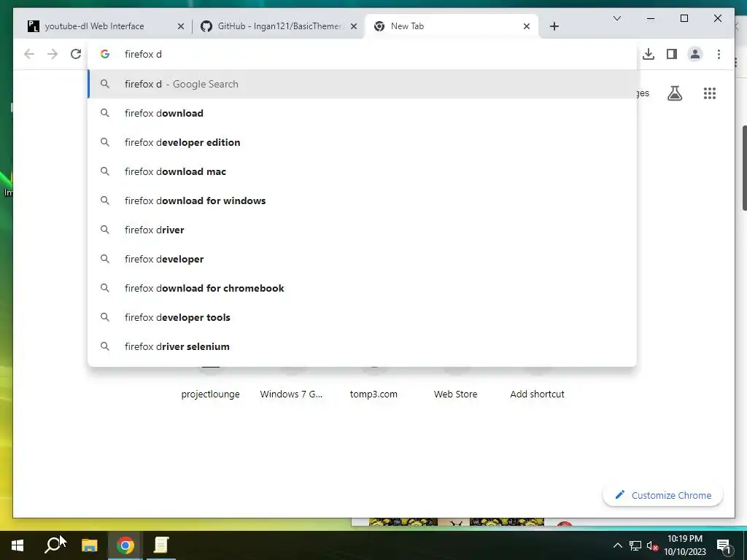Click the Chrome taskbar icon
747x560 pixels.
[x=125, y=545]
